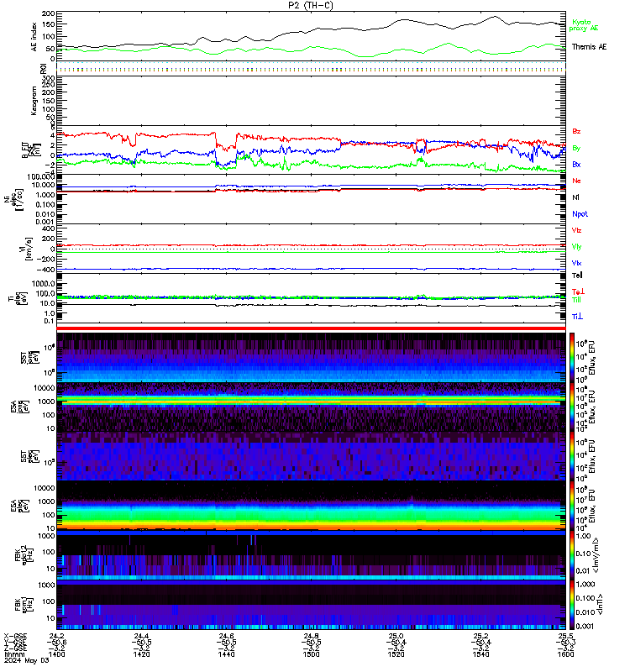Click the blue Vix trace near -400 km/s

[x=311, y=269]
